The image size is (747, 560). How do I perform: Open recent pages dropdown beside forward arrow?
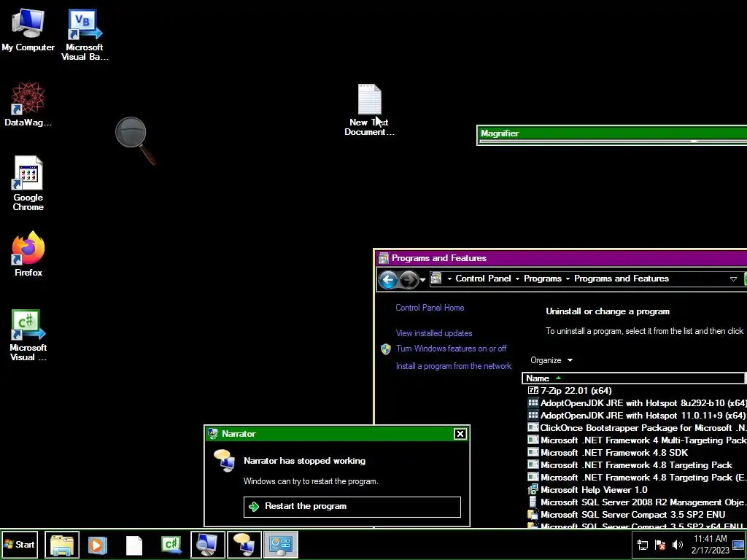(x=422, y=280)
